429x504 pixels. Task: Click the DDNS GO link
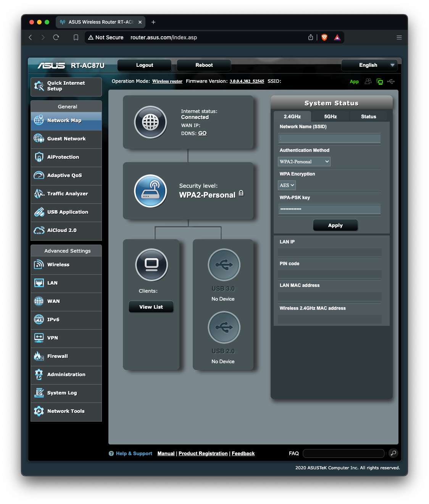pos(202,134)
